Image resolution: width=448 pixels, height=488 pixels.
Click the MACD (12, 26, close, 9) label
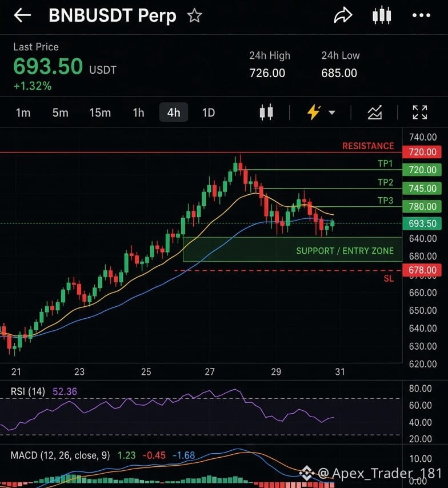click(60, 455)
